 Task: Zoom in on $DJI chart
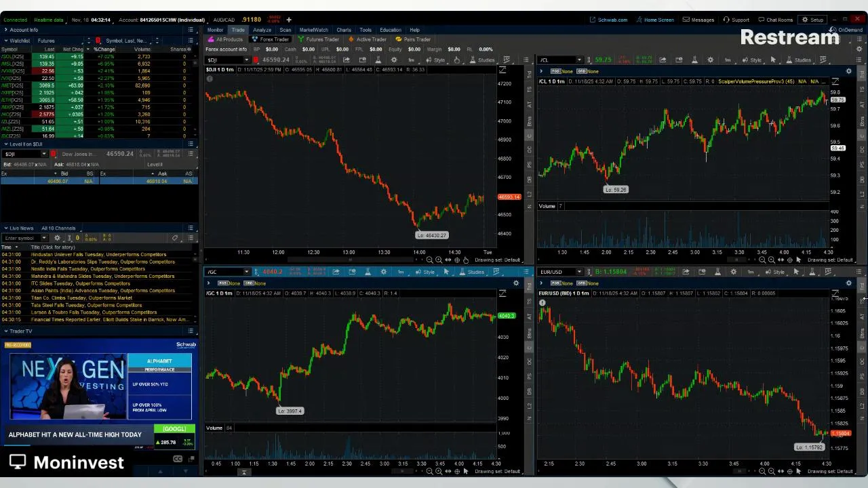point(439,260)
